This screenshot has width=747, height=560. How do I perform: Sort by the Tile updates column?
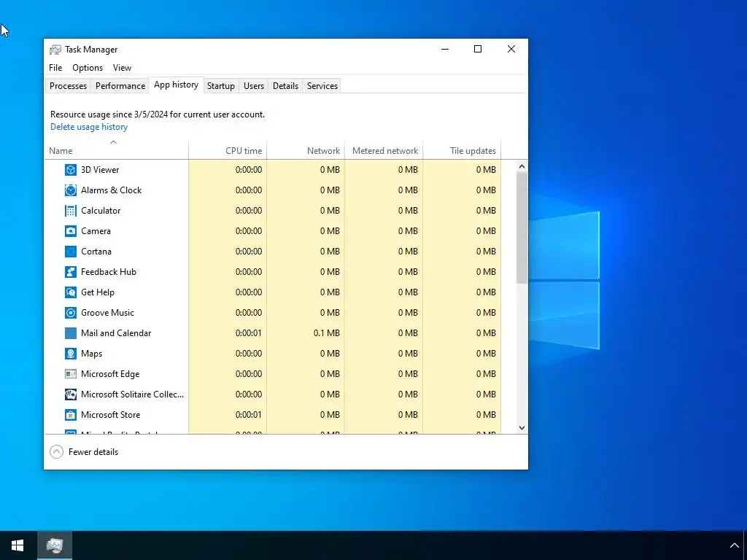(x=462, y=150)
